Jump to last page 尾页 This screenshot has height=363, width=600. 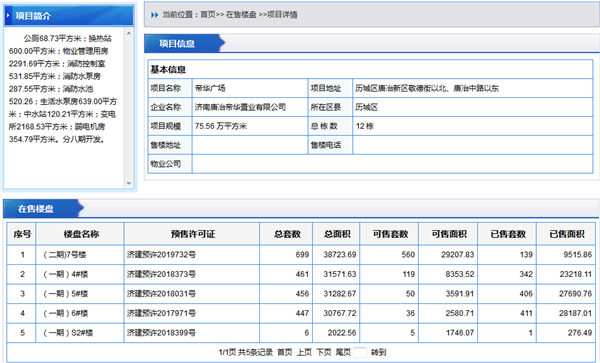pos(343,352)
